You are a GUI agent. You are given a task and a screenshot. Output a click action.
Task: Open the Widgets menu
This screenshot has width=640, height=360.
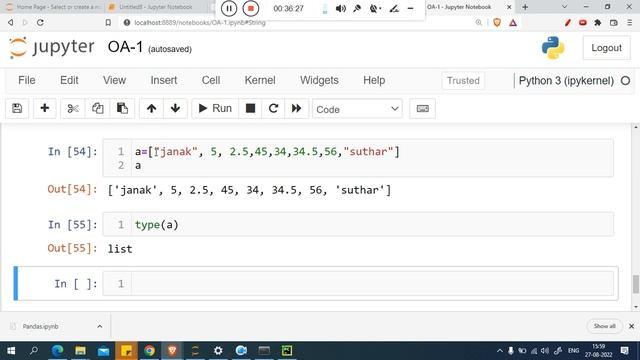pos(319,80)
